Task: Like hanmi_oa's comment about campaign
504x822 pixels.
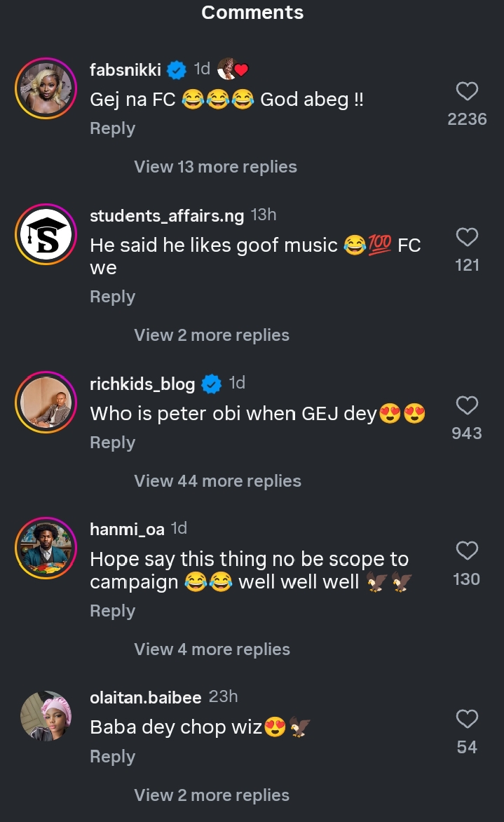Action: 467,551
